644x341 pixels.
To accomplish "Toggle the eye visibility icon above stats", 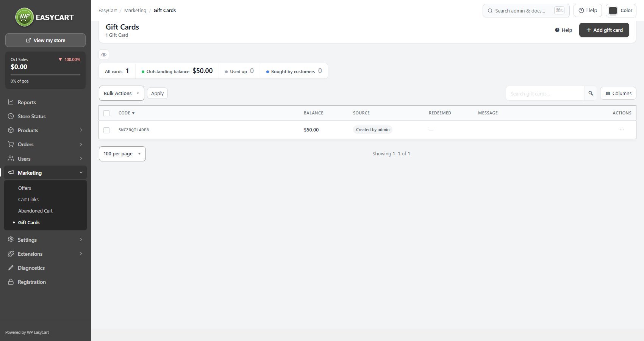I will coord(104,55).
